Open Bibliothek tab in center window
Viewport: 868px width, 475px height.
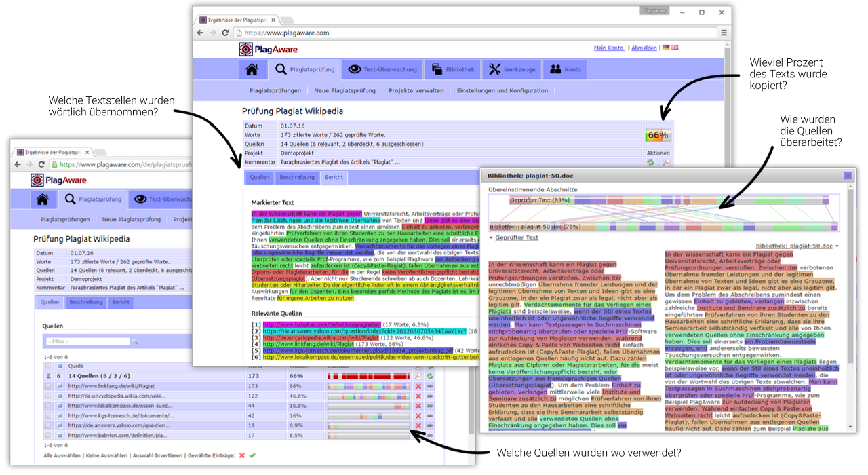pos(454,69)
